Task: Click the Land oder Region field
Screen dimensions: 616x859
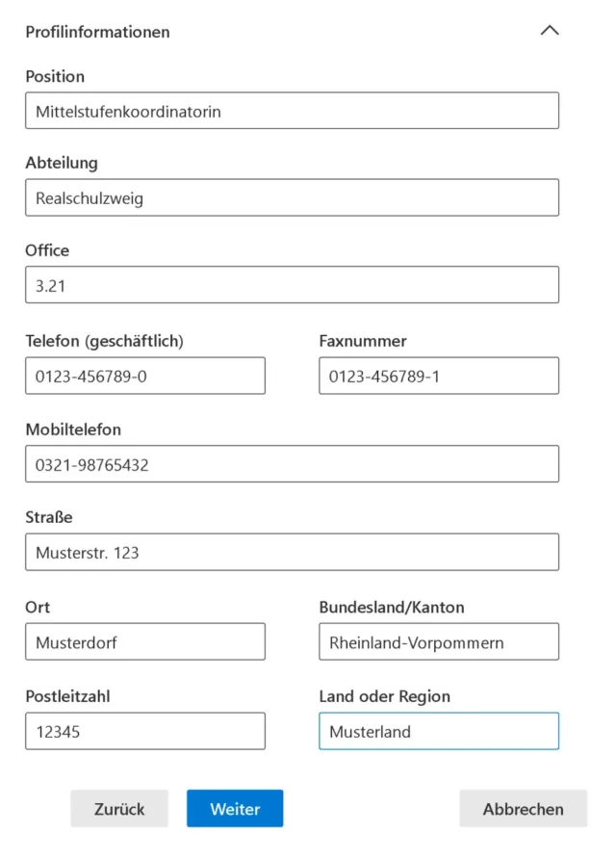Action: point(438,731)
